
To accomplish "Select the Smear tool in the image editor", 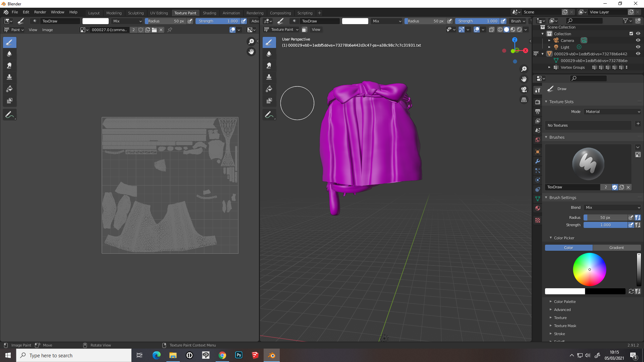I will (9, 65).
